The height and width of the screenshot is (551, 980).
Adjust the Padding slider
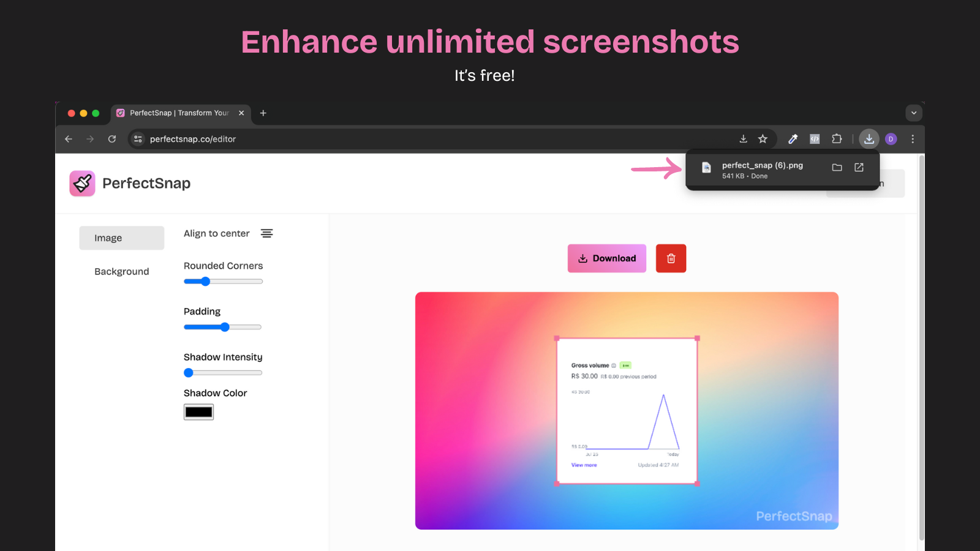223,327
